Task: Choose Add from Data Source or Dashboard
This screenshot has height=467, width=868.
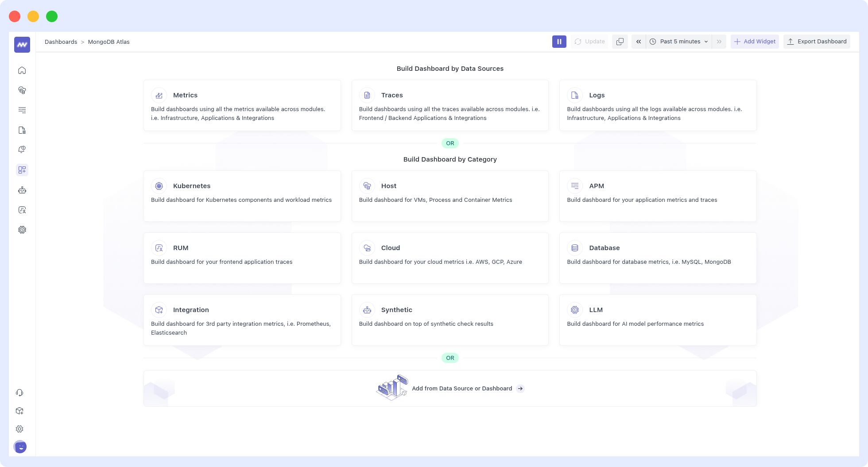Action: [462, 388]
